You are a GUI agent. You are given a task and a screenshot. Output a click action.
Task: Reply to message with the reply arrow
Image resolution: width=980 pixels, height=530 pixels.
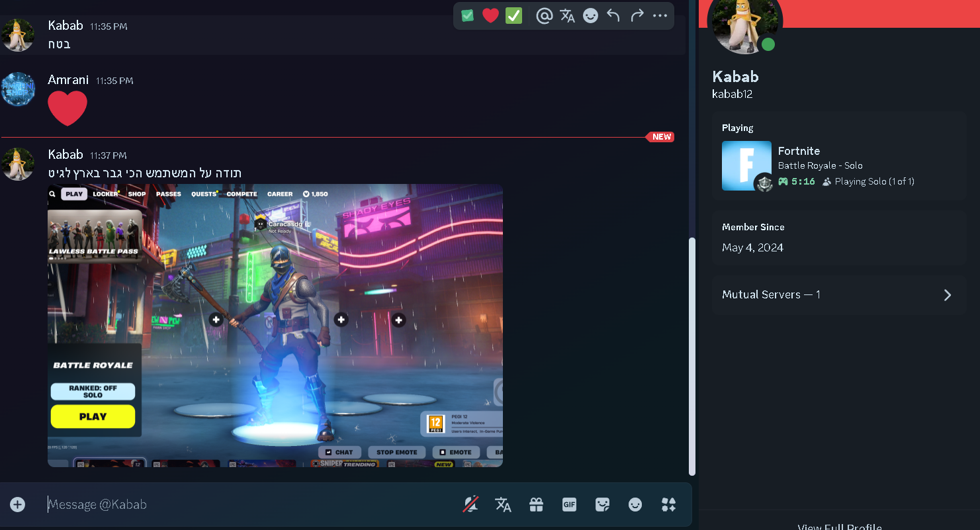click(613, 16)
